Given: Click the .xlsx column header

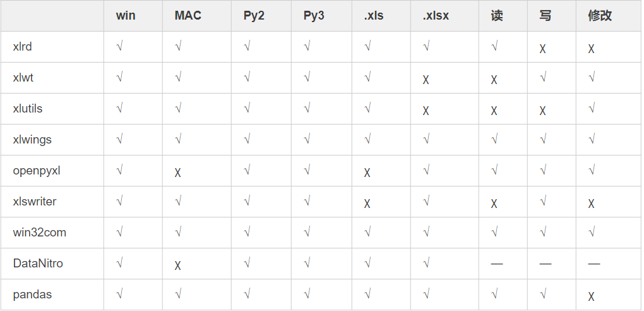Looking at the screenshot, I should 436,16.
